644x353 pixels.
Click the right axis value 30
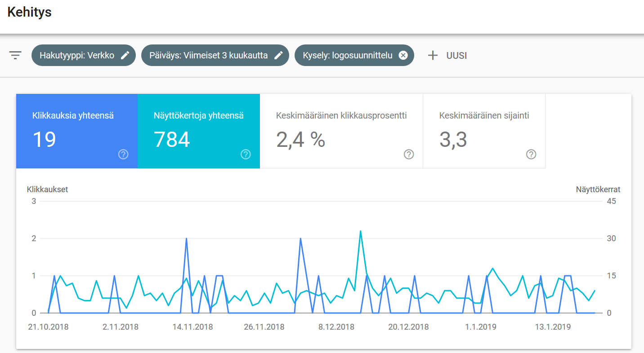(611, 238)
